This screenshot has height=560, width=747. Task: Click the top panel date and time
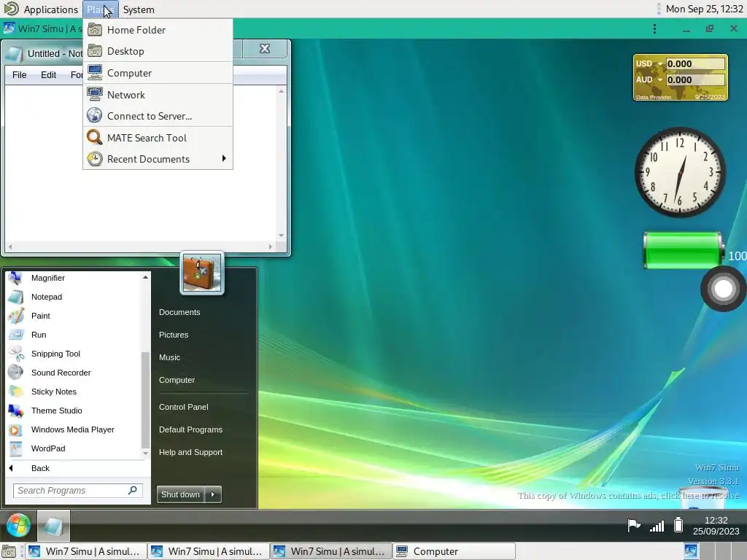coord(704,9)
